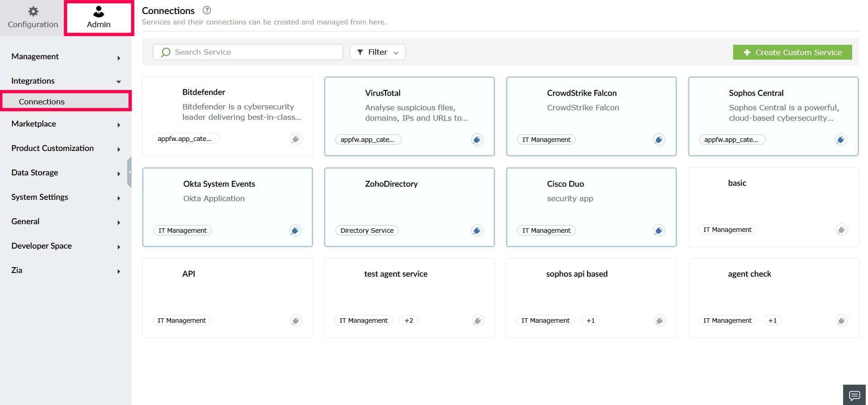Open the Okta System Events card title

tap(219, 184)
